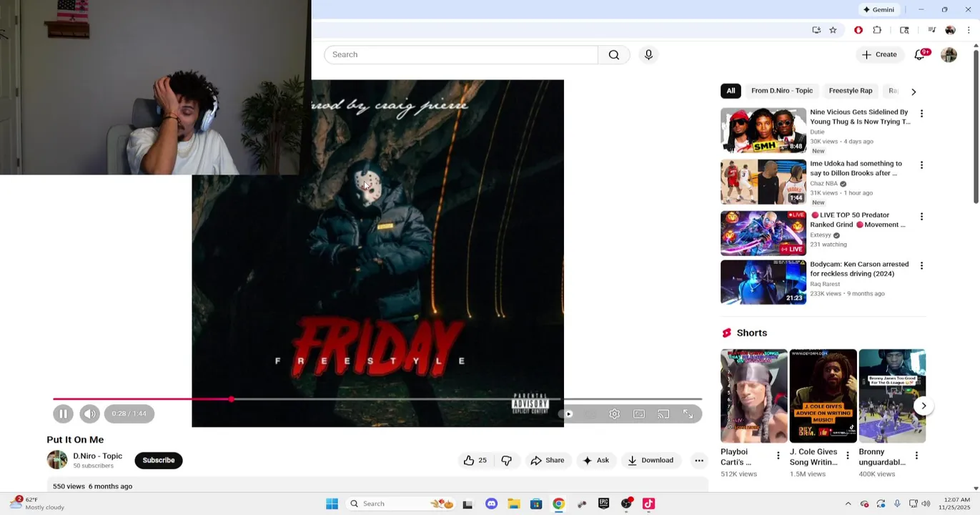
Task: Open the D.Niro - Topic channel link
Action: pyautogui.click(x=97, y=456)
